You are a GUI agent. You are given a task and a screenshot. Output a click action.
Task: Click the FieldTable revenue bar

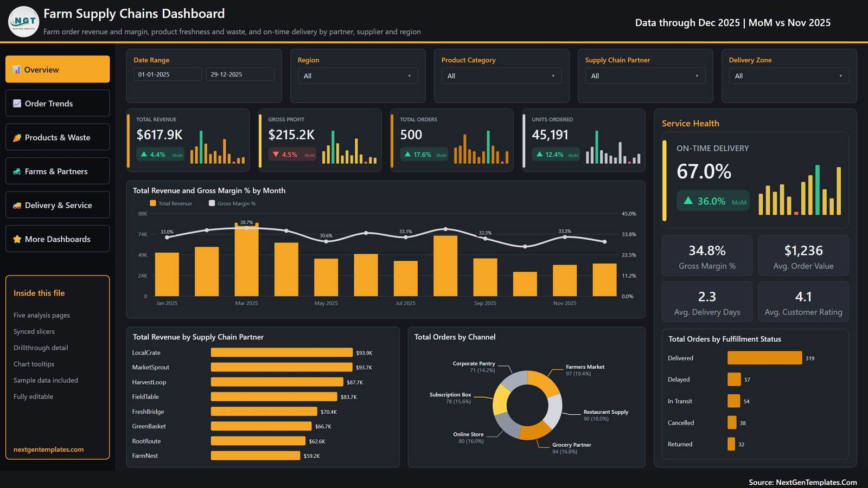click(274, 397)
